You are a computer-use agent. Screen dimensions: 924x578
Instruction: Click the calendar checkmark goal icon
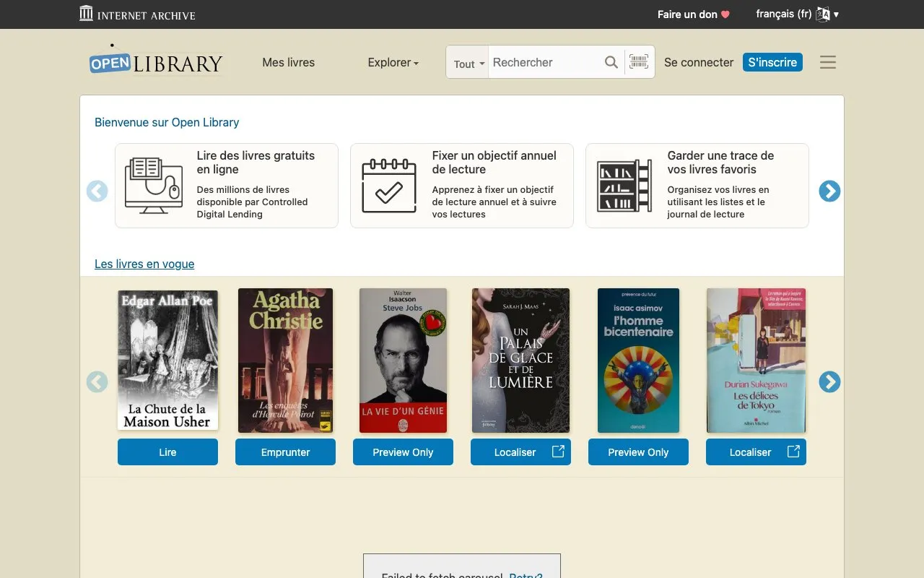point(389,186)
